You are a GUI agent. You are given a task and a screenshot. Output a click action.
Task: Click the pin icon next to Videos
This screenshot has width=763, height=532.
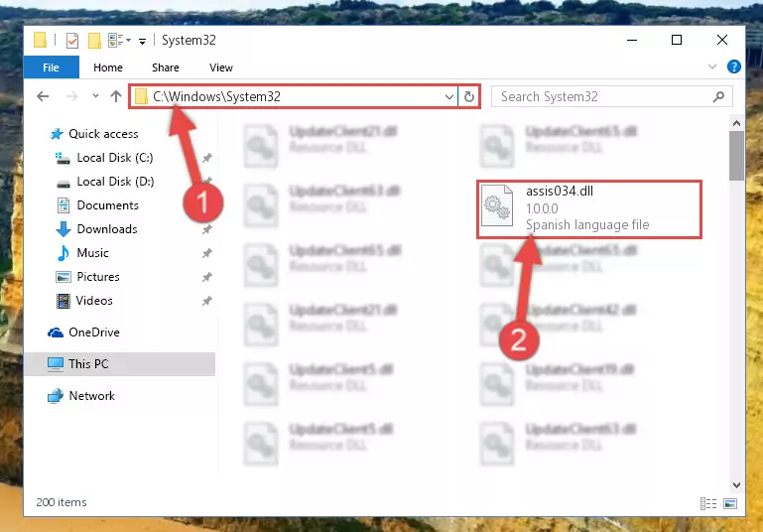(206, 301)
